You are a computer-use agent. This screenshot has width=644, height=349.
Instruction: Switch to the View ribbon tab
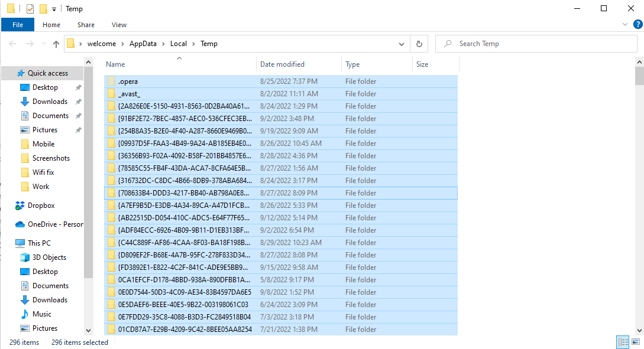pos(119,25)
